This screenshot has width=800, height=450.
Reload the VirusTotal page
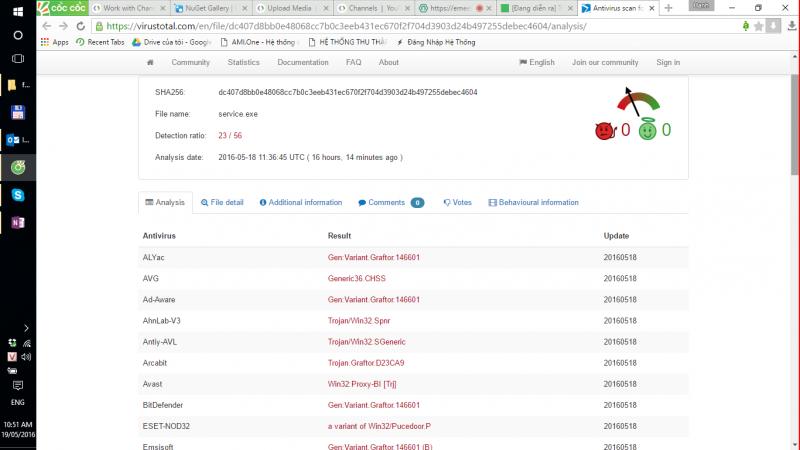coord(80,26)
